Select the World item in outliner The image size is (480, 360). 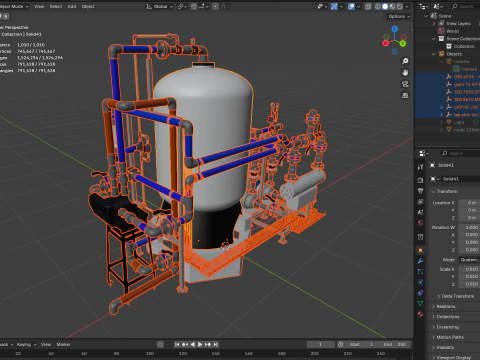click(452, 31)
